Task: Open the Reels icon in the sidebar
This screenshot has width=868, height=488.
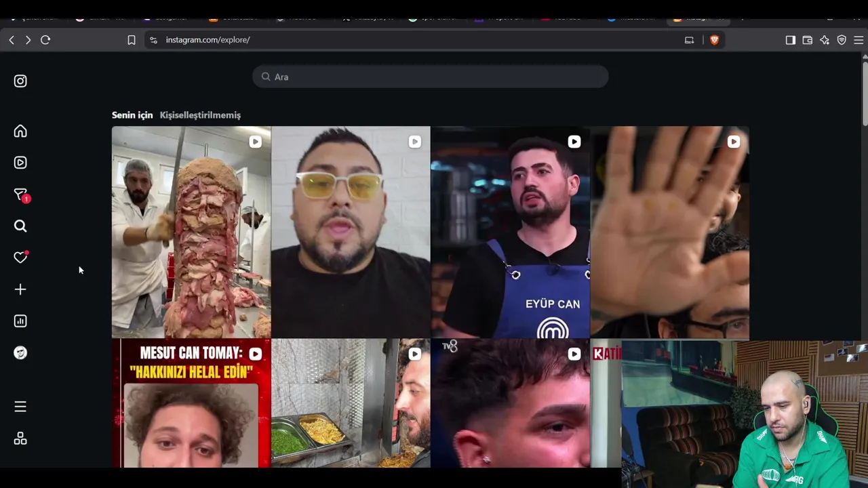Action: (20, 163)
